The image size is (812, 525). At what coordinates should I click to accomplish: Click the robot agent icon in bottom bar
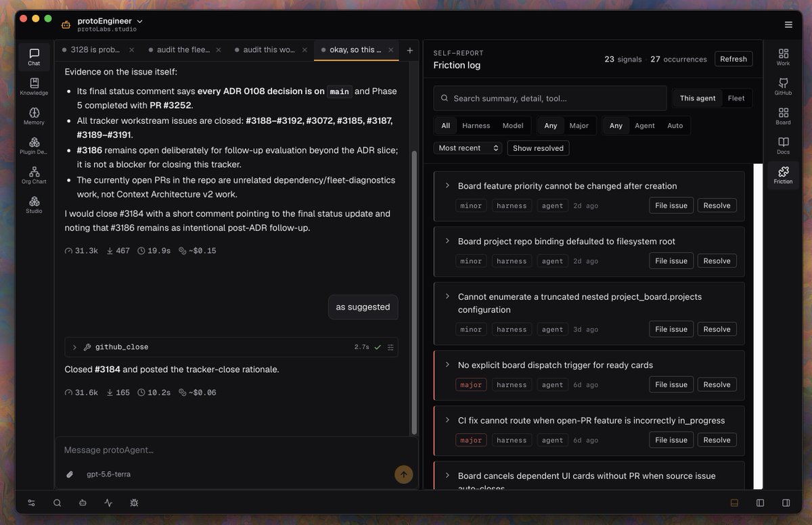tap(83, 503)
